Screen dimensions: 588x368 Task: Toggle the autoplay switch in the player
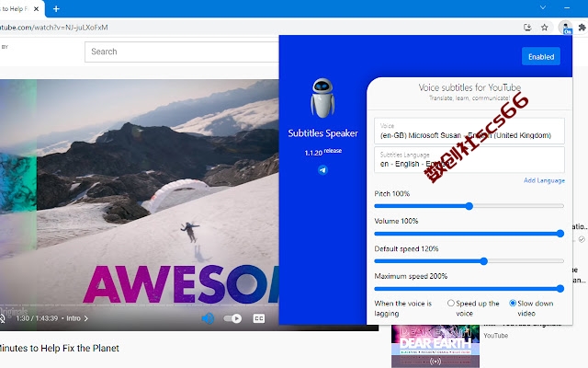tap(232, 318)
